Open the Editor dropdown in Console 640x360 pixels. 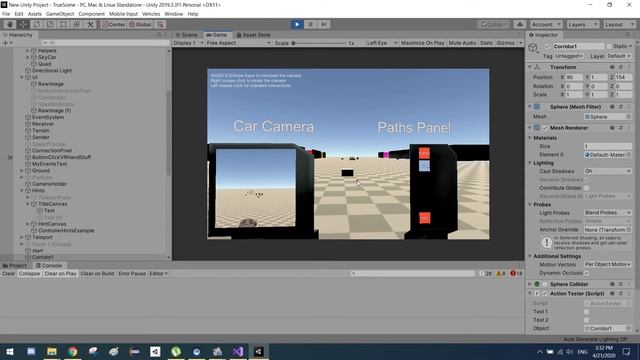pyautogui.click(x=158, y=274)
